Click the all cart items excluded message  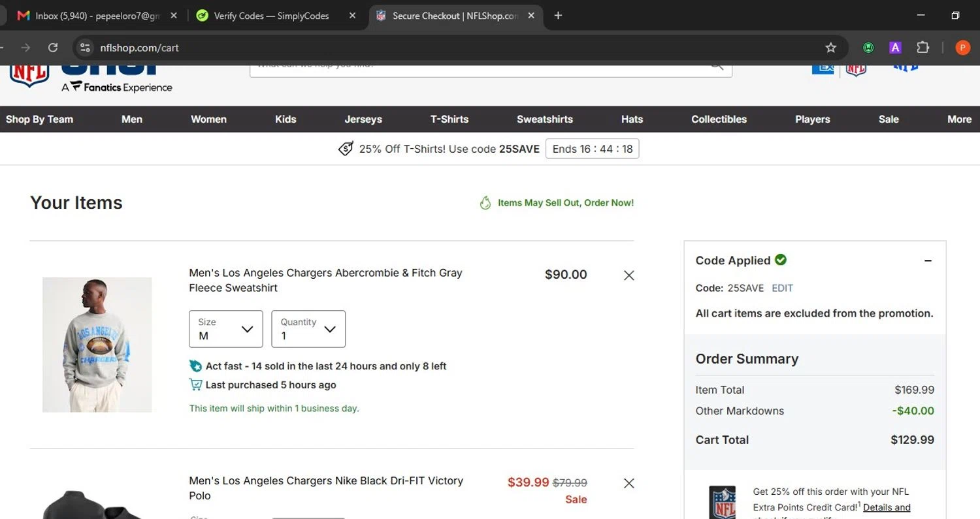[815, 313]
